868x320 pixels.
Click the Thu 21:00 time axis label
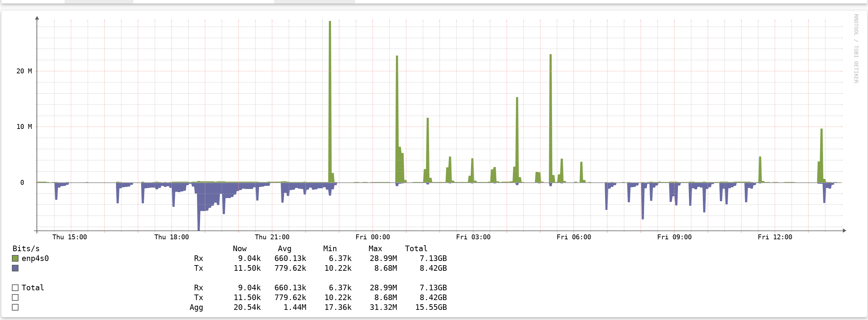point(272,237)
